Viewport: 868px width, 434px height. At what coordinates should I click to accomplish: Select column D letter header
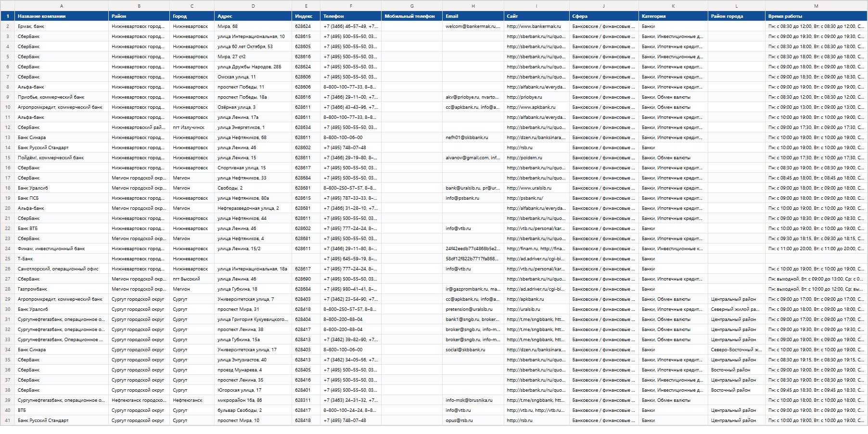[x=253, y=6]
